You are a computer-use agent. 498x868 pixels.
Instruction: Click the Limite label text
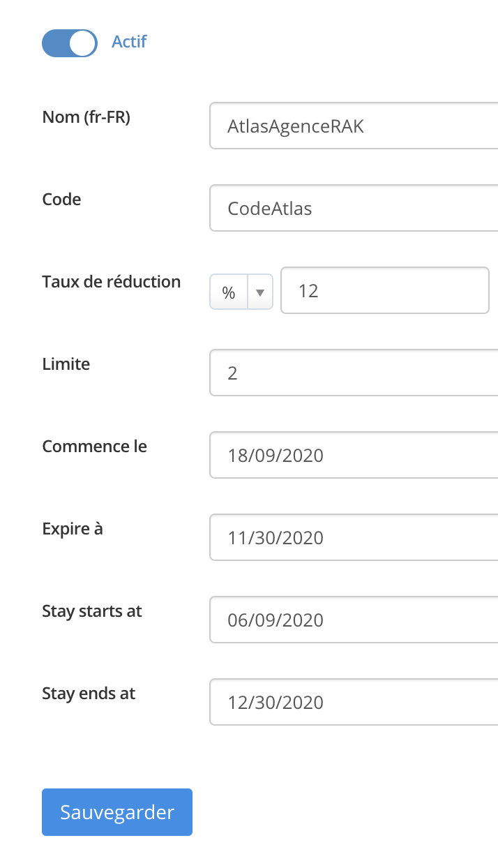(66, 364)
